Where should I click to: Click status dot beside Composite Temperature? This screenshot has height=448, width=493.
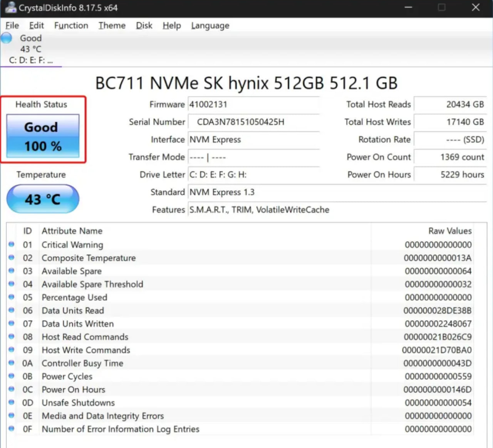pyautogui.click(x=12, y=257)
